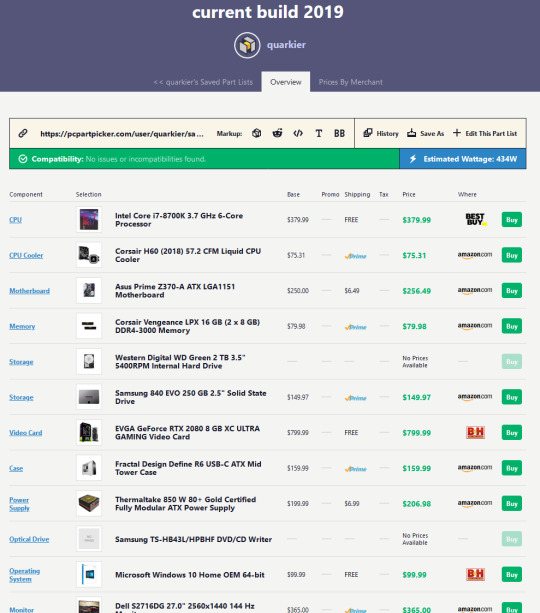Buy Microsoft Windows 10 Home
The height and width of the screenshot is (613, 540).
(x=511, y=575)
